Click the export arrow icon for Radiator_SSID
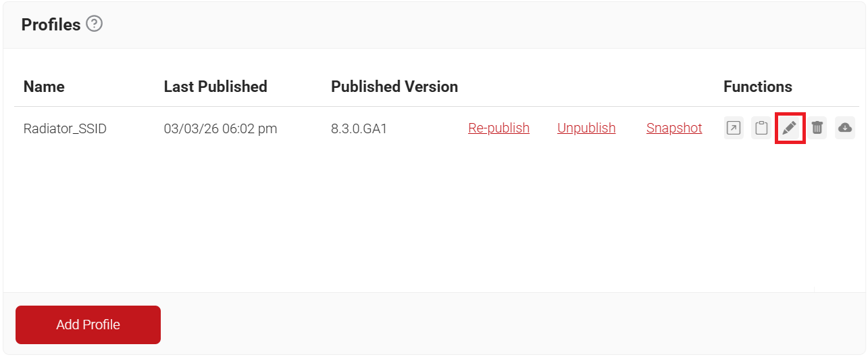This screenshot has width=868, height=357. point(734,128)
